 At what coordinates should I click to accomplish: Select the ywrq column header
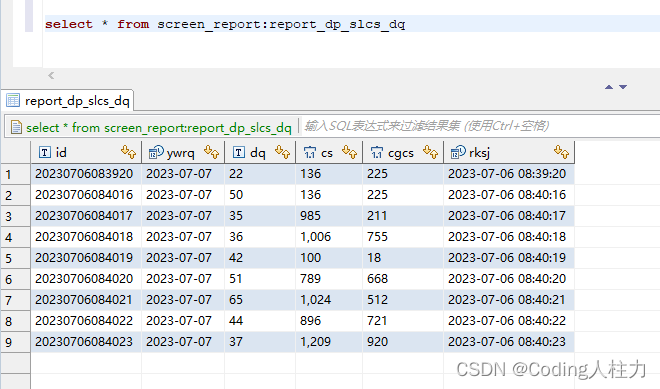[x=183, y=152]
